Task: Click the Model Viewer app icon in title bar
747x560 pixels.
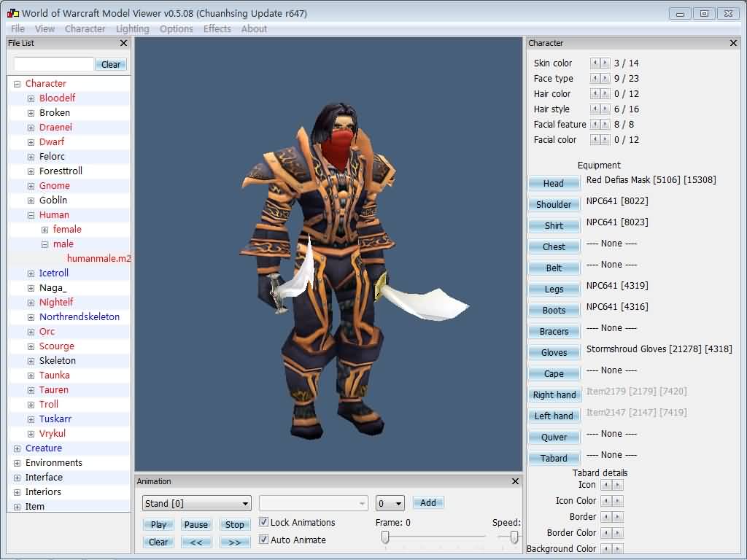Action: [12, 13]
